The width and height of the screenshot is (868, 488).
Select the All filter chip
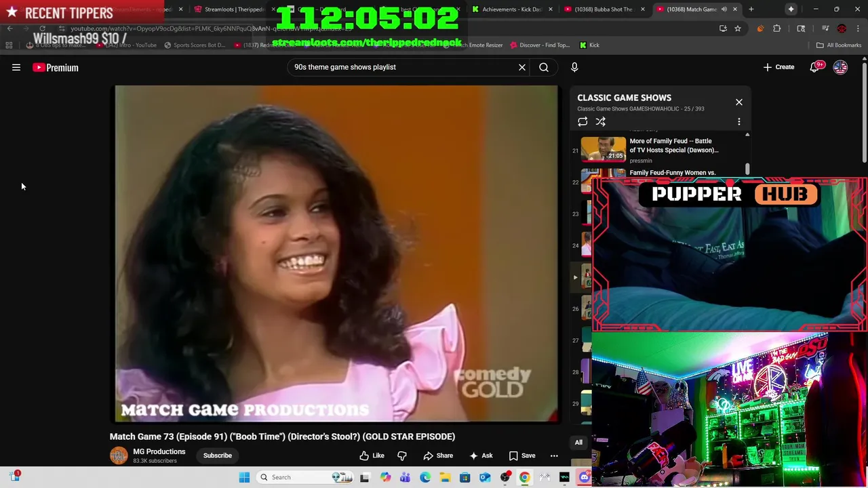578,443
